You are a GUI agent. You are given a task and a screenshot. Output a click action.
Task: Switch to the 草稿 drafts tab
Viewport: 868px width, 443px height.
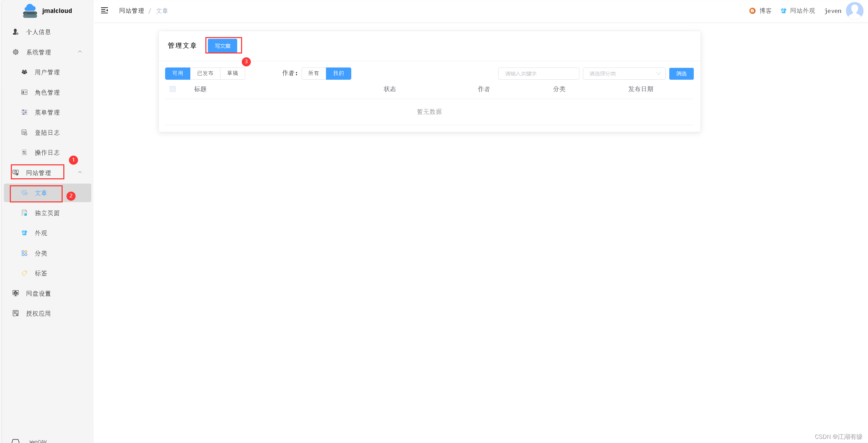tap(232, 73)
